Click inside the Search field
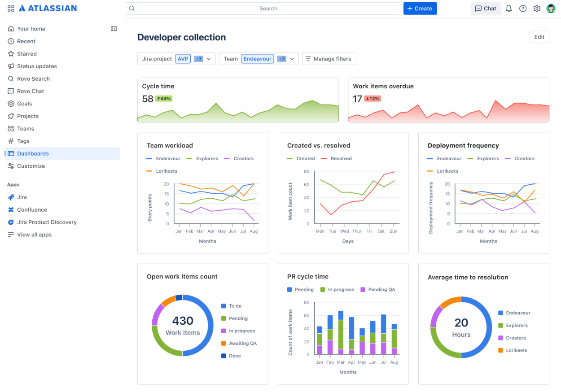The height and width of the screenshot is (392, 561). click(x=263, y=8)
